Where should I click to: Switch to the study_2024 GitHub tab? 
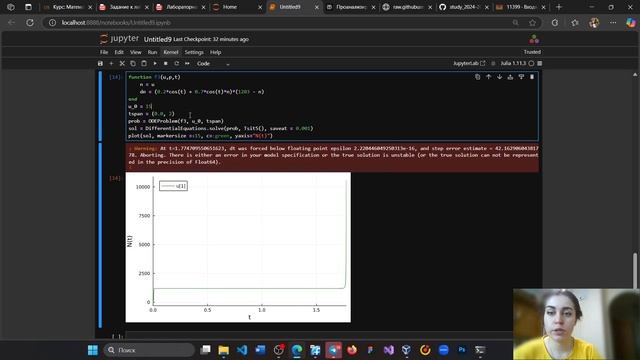pyautogui.click(x=464, y=7)
